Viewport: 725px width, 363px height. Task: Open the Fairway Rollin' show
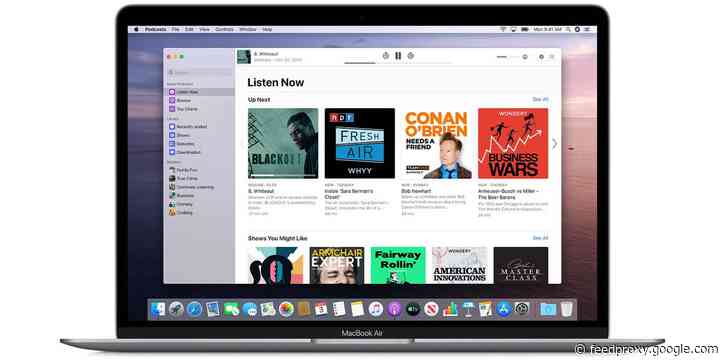point(398,265)
